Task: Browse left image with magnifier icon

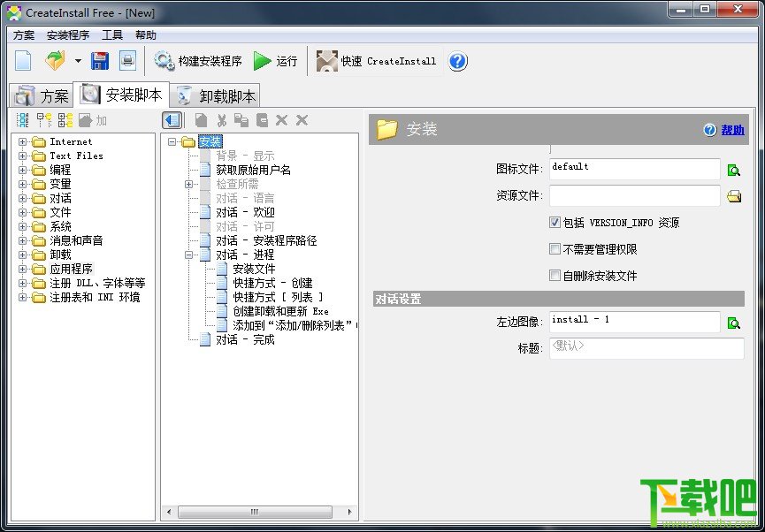Action: [734, 323]
